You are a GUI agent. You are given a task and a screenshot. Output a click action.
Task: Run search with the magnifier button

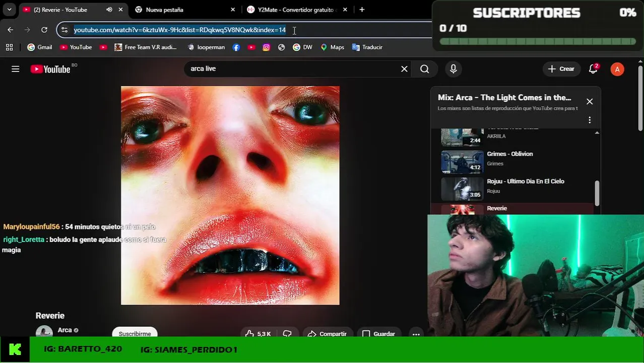coord(425,69)
